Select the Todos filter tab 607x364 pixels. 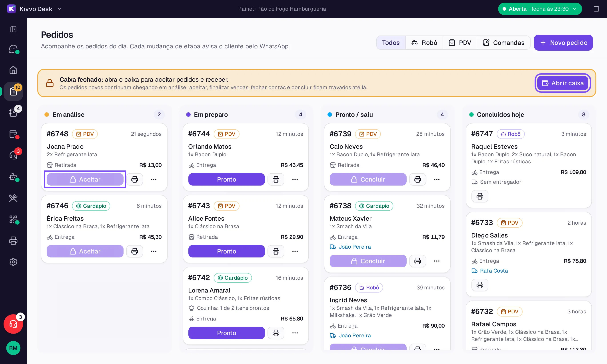[391, 43]
